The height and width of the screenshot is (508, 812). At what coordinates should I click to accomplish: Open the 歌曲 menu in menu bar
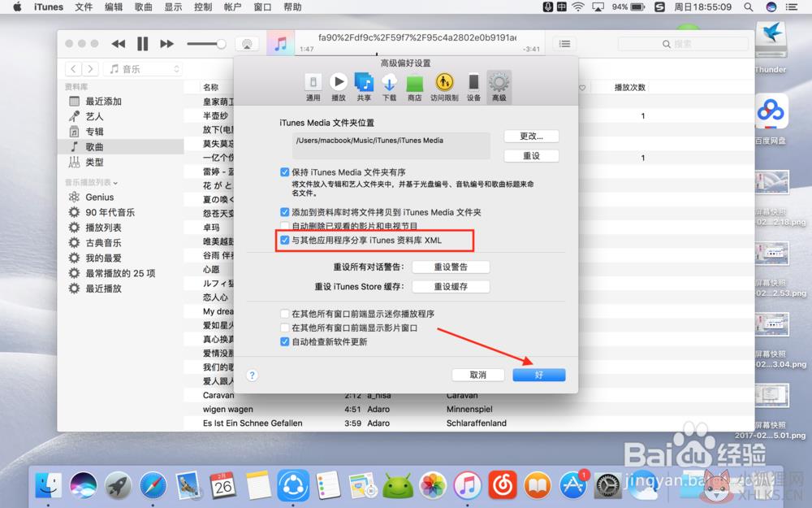tap(144, 7)
